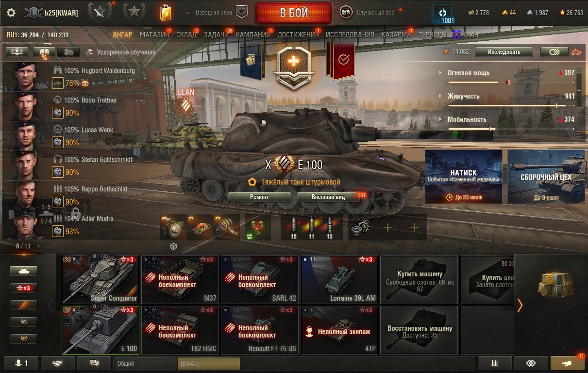The height and width of the screenshot is (373, 588).
Task: Open the notifications megaphone icon
Action: [567, 363]
